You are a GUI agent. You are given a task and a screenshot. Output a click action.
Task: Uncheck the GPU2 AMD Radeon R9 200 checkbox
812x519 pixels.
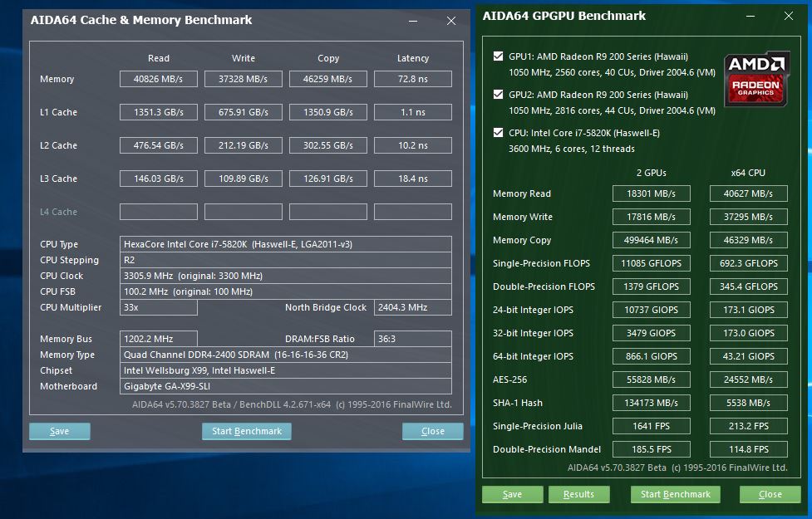tap(498, 95)
